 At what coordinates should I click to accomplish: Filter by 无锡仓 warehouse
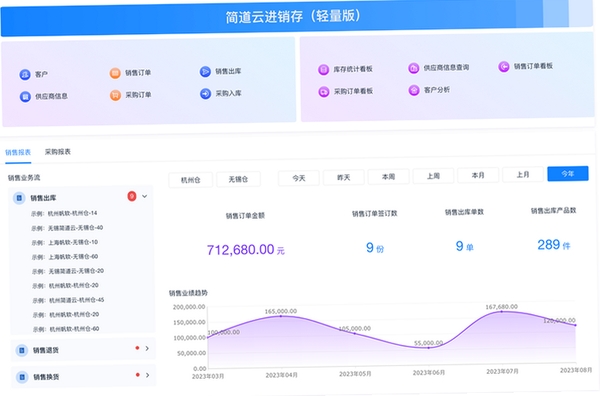tap(238, 179)
